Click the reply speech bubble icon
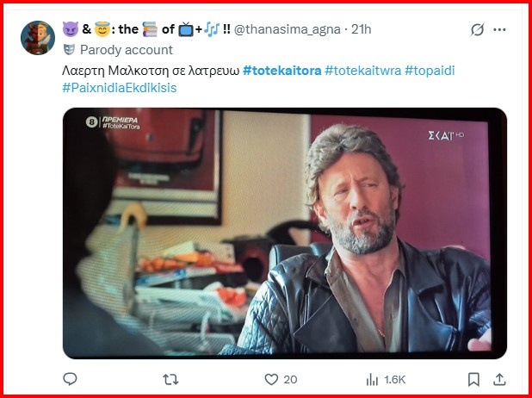Viewport: 532px width, 398px height. click(x=71, y=379)
